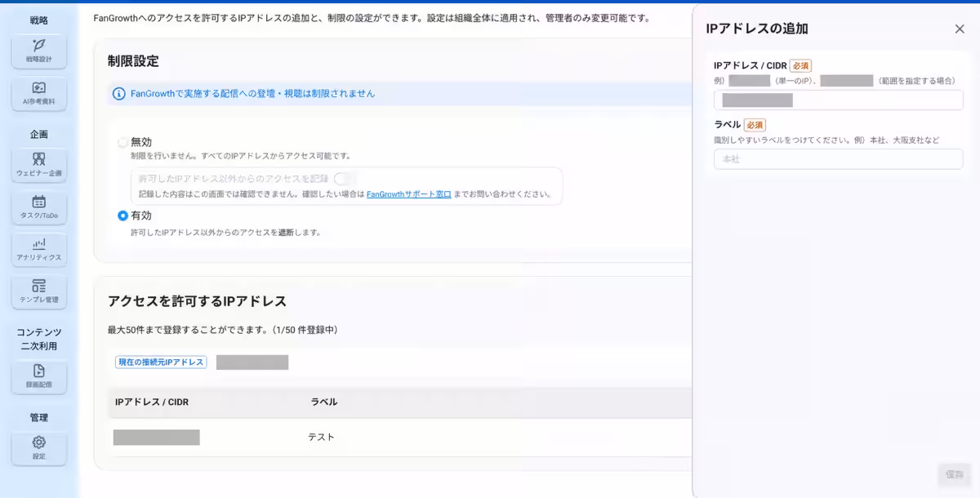Viewport: 980px width, 498px height.
Task: Open the テンプレ管理 sidebar item
Action: [x=38, y=292]
